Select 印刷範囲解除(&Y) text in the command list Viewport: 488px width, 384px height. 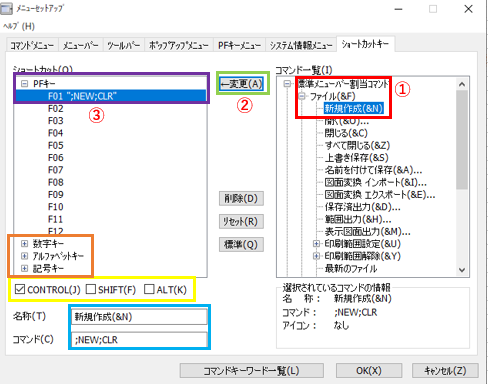363,256
